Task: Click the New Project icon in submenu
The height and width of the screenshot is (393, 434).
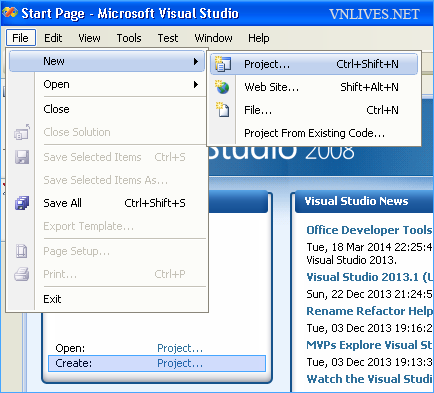Action: 222,64
